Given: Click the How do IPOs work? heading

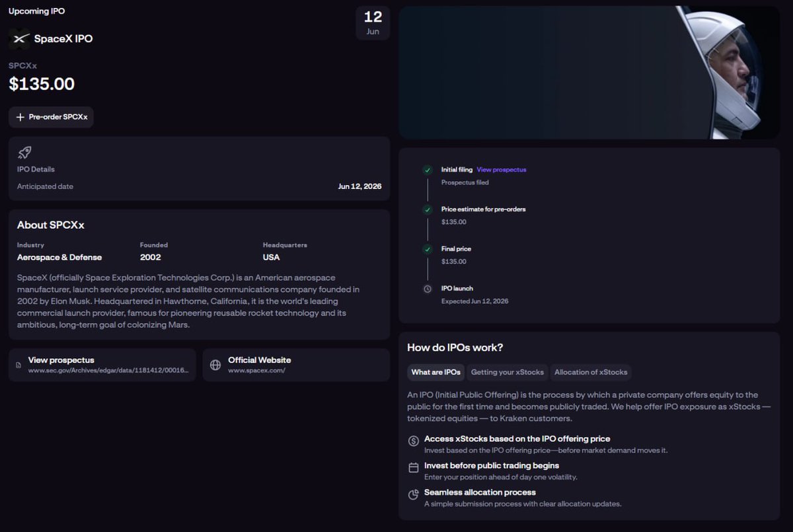Looking at the screenshot, I should pyautogui.click(x=455, y=348).
